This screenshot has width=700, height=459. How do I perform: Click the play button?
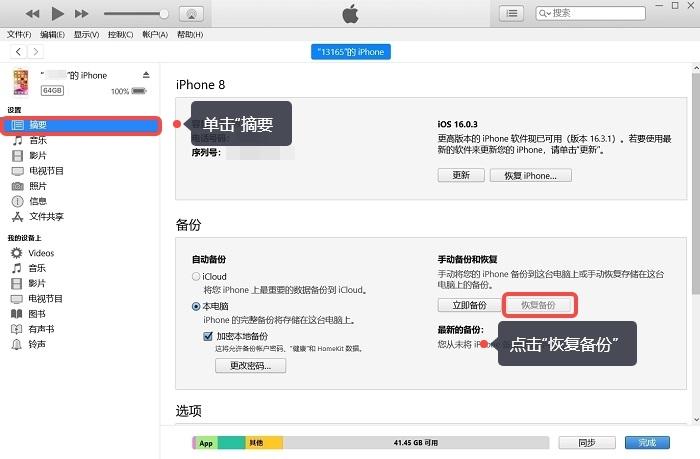pos(57,13)
